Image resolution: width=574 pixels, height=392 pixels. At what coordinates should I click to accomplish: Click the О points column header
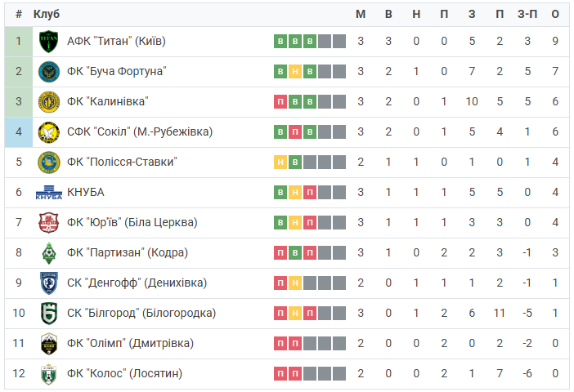pos(555,14)
